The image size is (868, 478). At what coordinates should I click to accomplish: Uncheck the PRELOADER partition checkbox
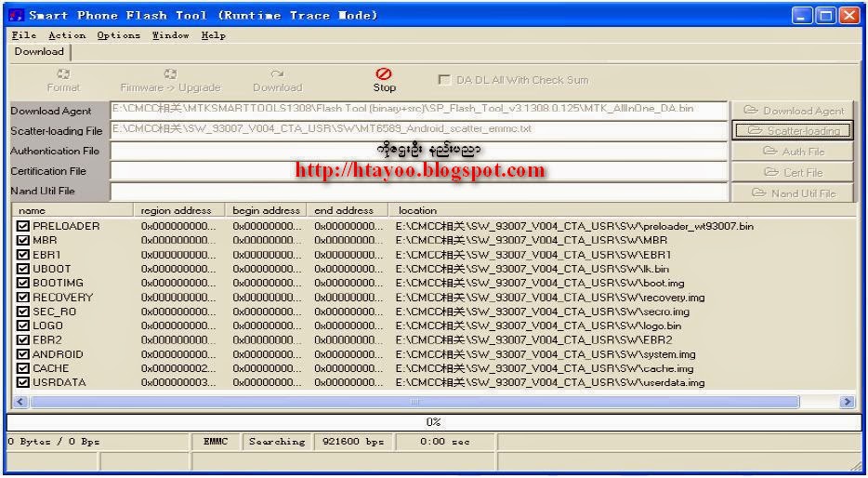(x=22, y=226)
